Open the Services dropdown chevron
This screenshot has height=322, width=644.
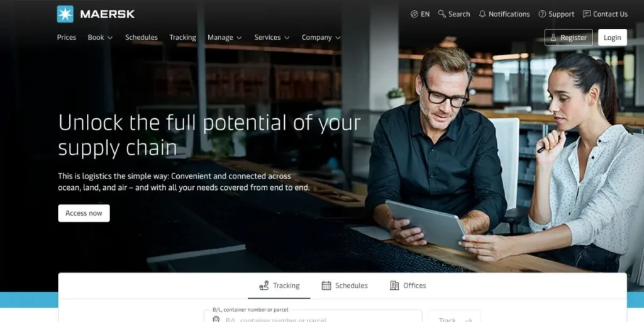pos(287,38)
